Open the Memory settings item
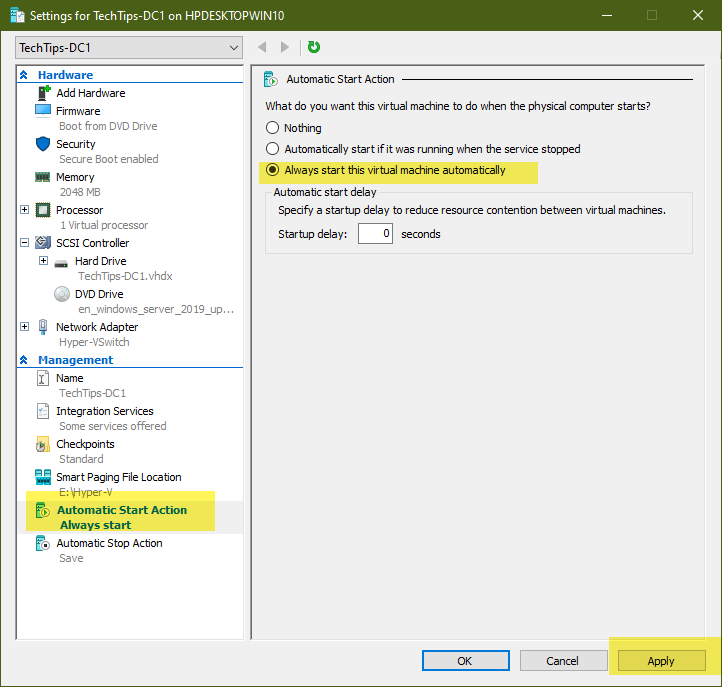 point(75,177)
